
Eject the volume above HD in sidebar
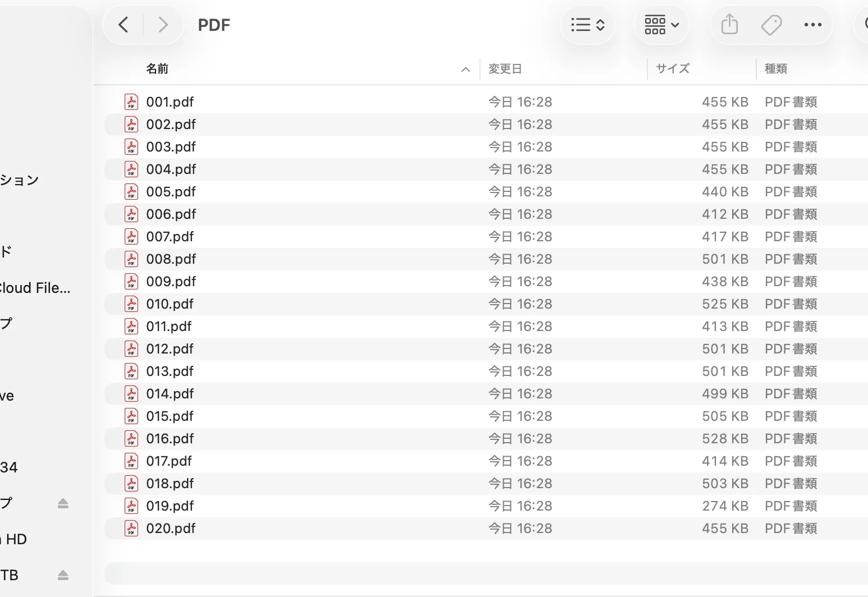click(x=63, y=503)
